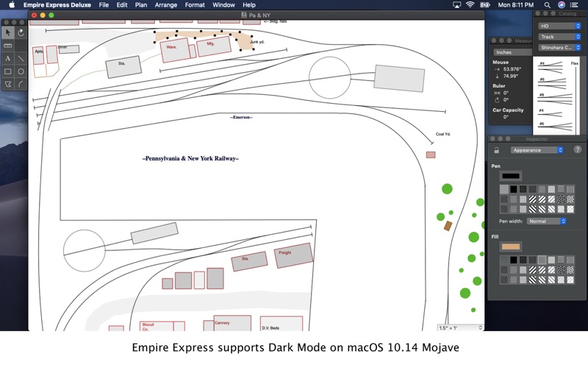Open the Inspector help button
588x368 pixels.
(578, 149)
